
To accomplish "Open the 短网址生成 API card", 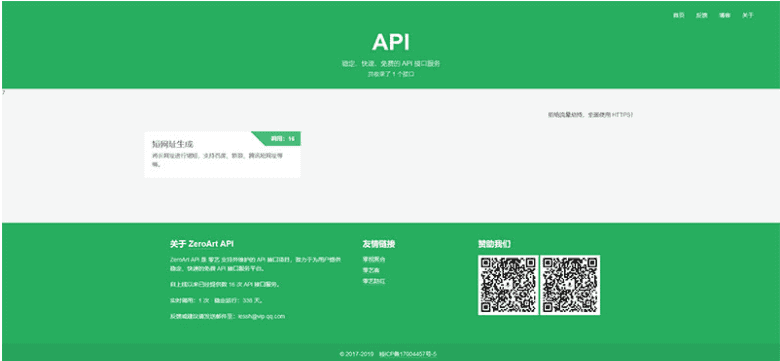I will click(222, 155).
